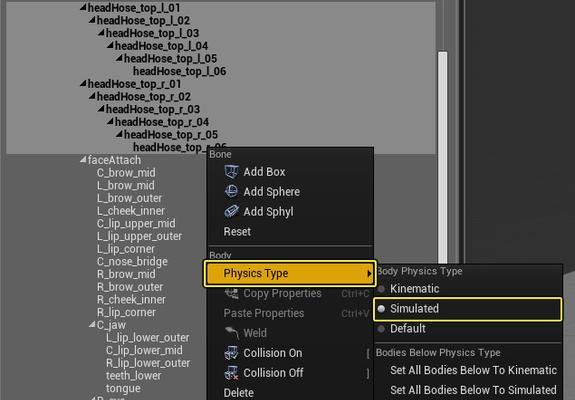This screenshot has width=575, height=400.
Task: Collapse headHose_top_l_01 hierarchy arrow
Action: [83, 7]
